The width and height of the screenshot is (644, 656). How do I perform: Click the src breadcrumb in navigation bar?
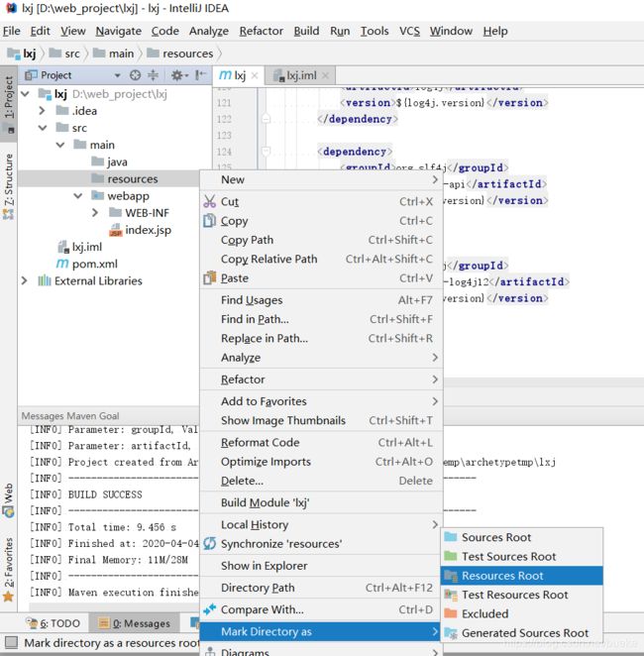tap(64, 54)
